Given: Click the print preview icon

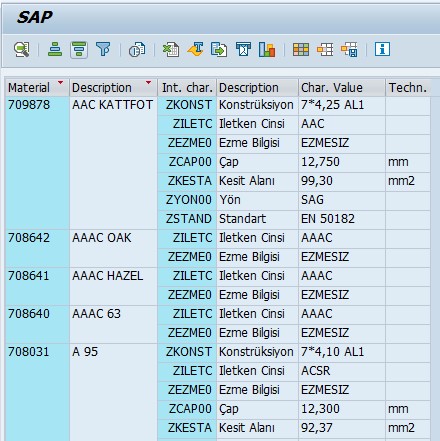Looking at the screenshot, I should click(x=137, y=50).
